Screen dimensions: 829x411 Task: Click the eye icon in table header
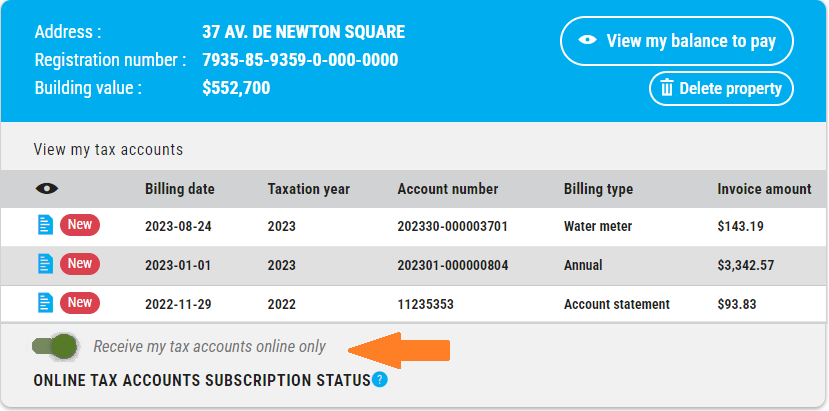(46, 188)
